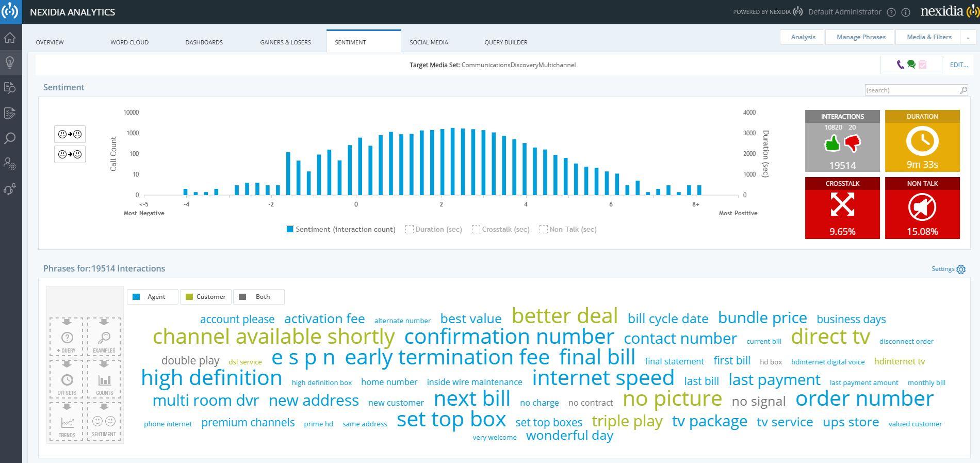Click the pink notes media icon

(x=923, y=65)
